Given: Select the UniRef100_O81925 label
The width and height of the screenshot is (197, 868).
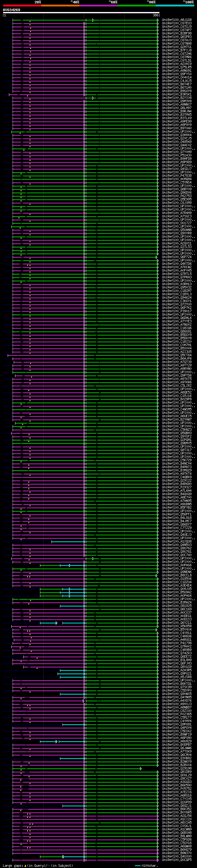Looking at the screenshot, I should (x=177, y=606).
